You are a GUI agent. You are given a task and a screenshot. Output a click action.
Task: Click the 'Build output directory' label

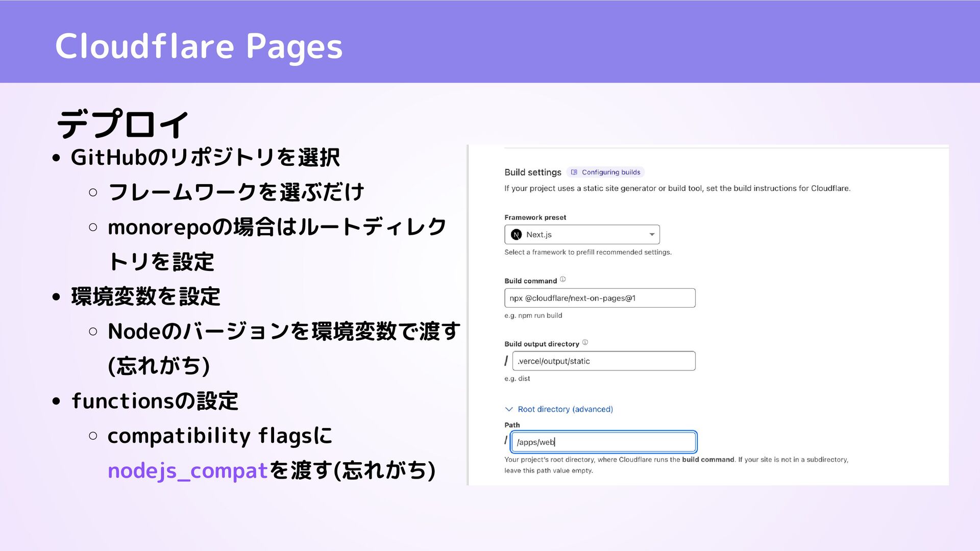click(x=542, y=344)
